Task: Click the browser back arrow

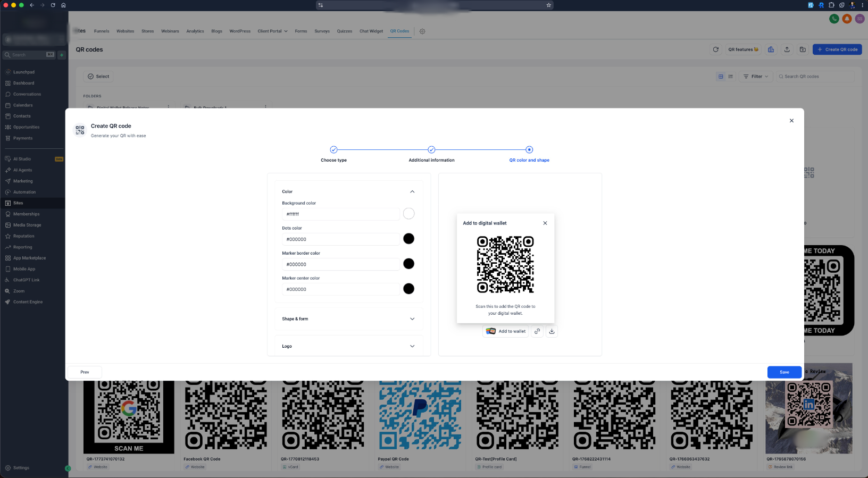Action: 32,5
